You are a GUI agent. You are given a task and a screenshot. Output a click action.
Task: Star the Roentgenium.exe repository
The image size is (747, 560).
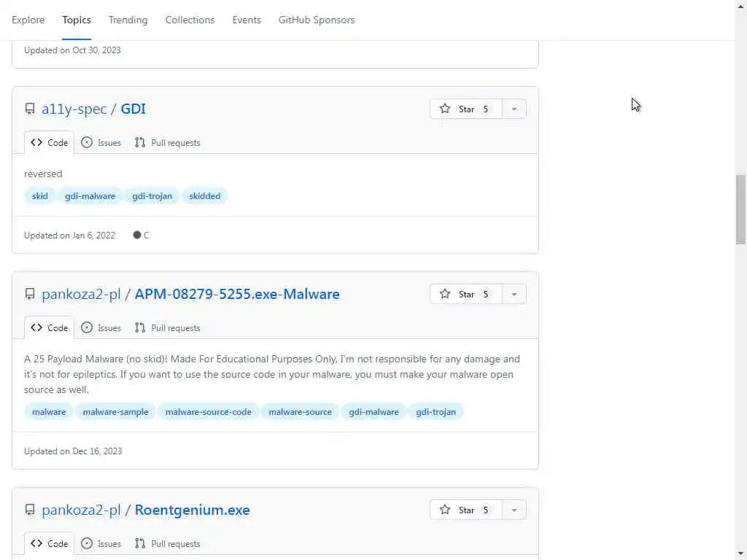465,510
